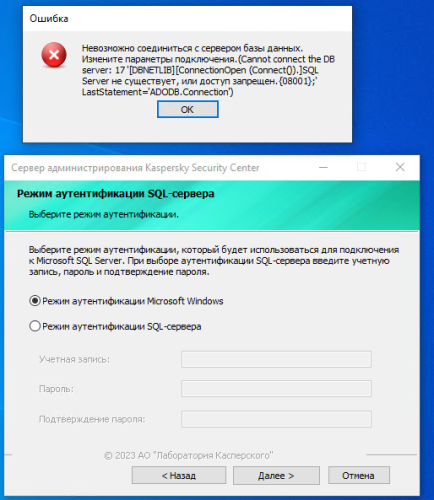Select Microsoft Windows authentication mode radio button

click(35, 301)
